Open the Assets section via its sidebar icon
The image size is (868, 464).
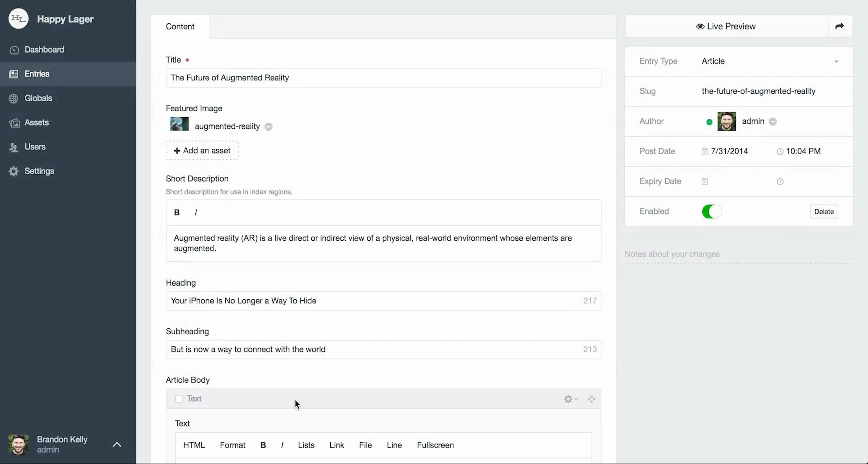pos(14,123)
